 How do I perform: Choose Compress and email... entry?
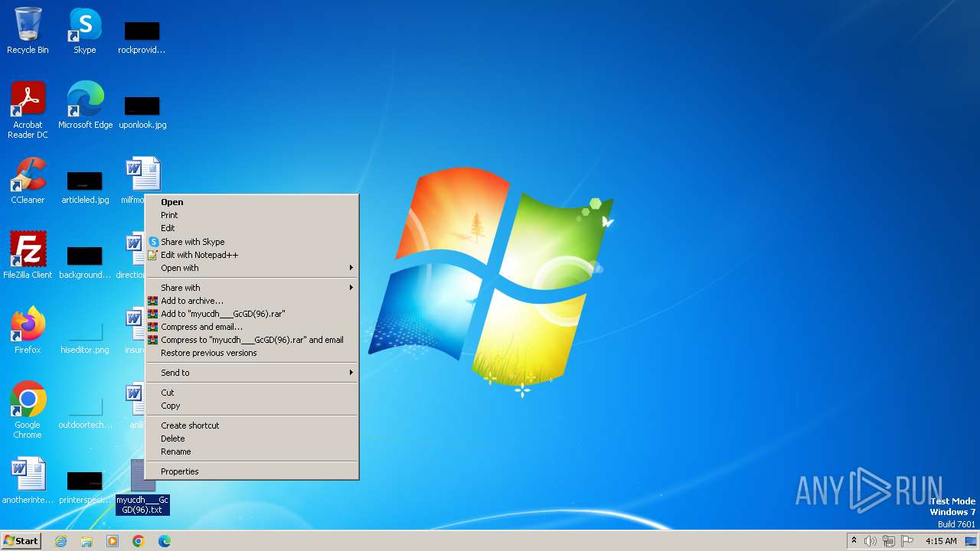pos(252,327)
